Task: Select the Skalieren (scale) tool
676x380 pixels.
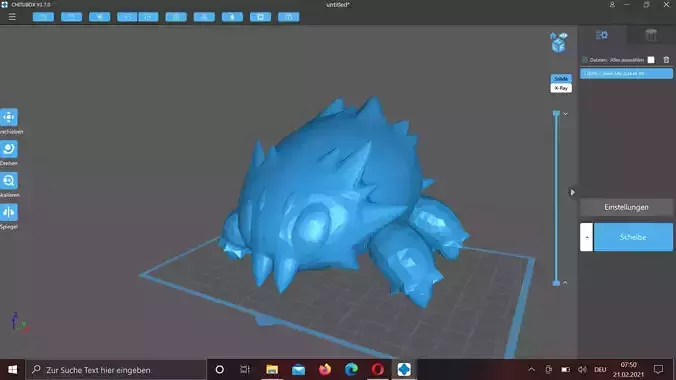Action: tap(9, 181)
